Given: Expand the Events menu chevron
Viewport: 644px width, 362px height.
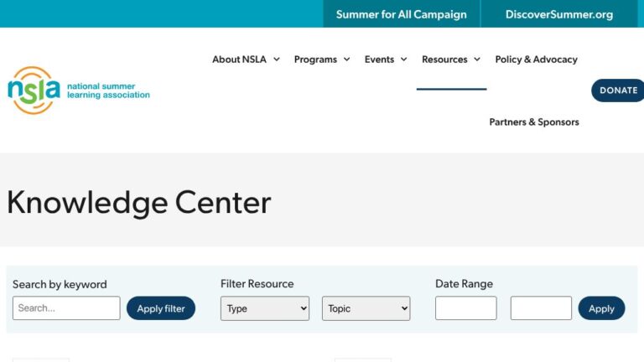Looking at the screenshot, I should 403,59.
